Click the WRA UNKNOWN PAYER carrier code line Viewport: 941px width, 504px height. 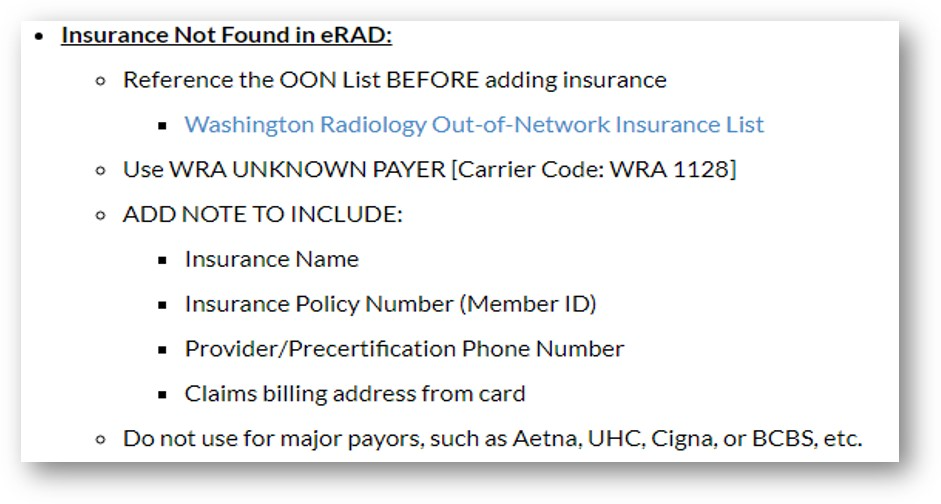(429, 170)
